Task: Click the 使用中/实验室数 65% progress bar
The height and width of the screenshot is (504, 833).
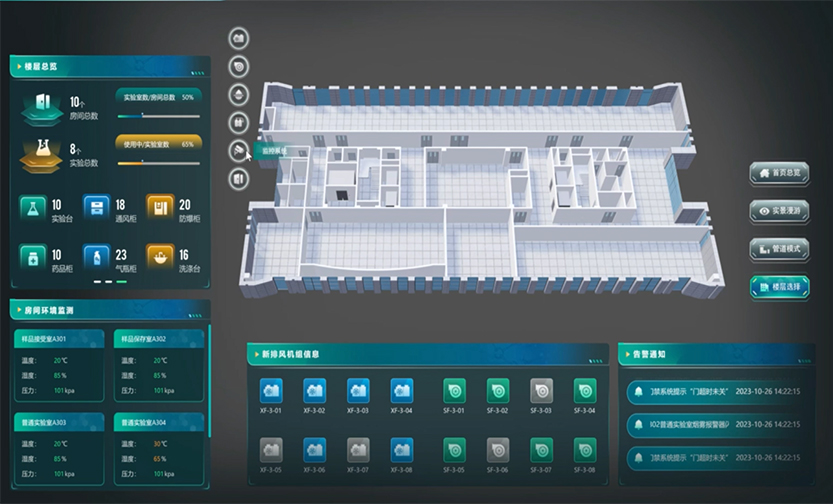Action: click(158, 161)
